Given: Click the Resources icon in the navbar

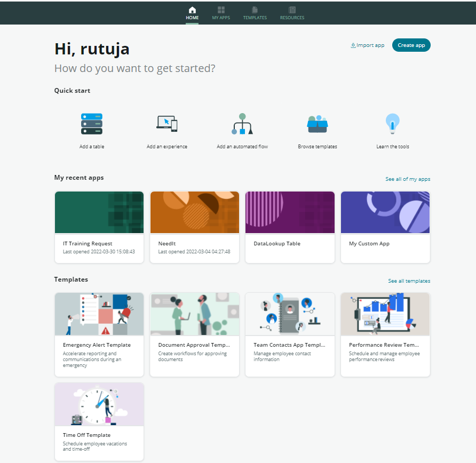Looking at the screenshot, I should click(292, 12).
